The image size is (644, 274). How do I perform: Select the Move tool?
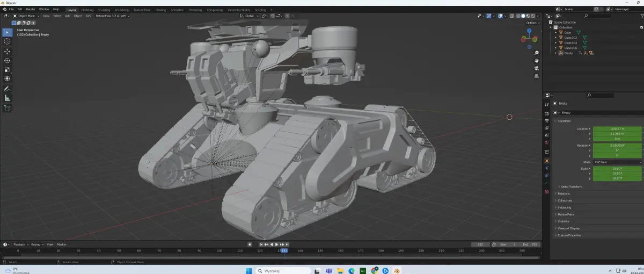coord(7,52)
